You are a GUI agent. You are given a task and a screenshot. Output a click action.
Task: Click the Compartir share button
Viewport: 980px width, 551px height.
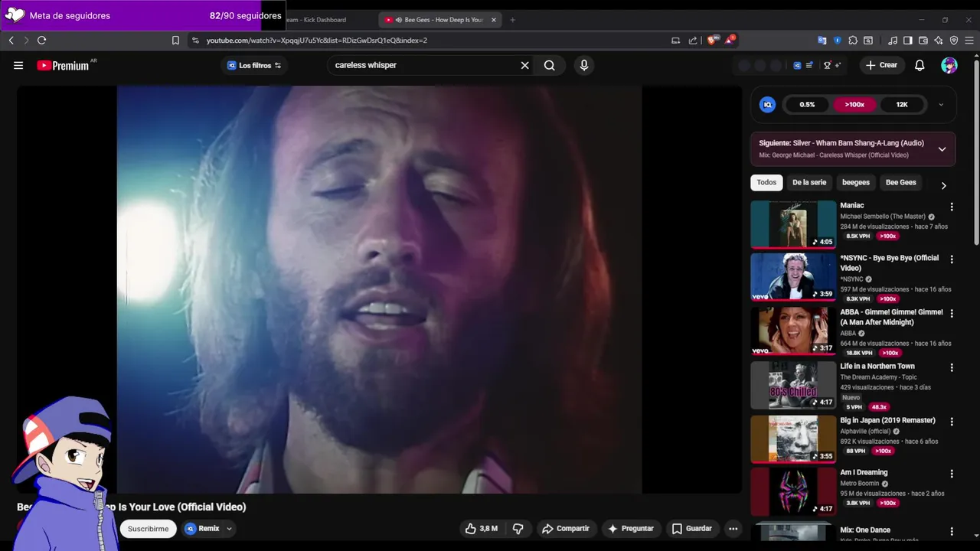[566, 529]
